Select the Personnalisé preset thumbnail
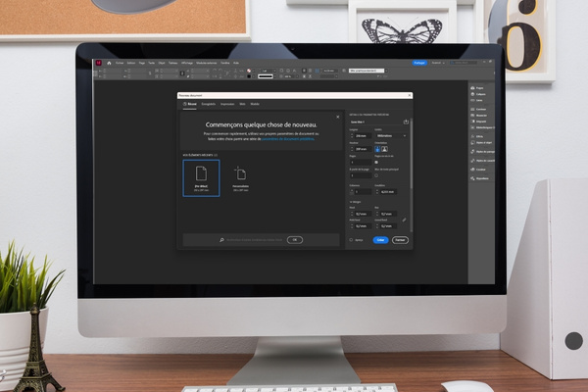Image resolution: width=588 pixels, height=392 pixels. coord(240,177)
